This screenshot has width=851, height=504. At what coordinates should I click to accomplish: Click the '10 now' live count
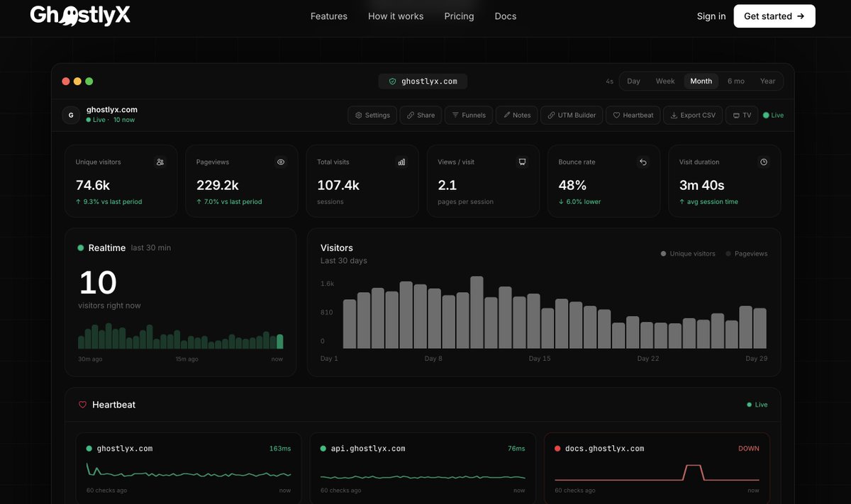click(x=124, y=120)
